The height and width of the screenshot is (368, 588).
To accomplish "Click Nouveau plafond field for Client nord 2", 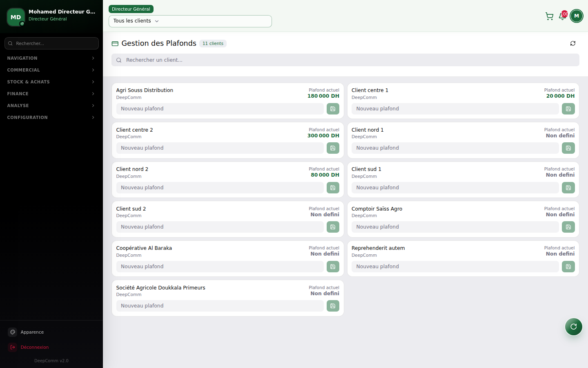I will 220,188.
